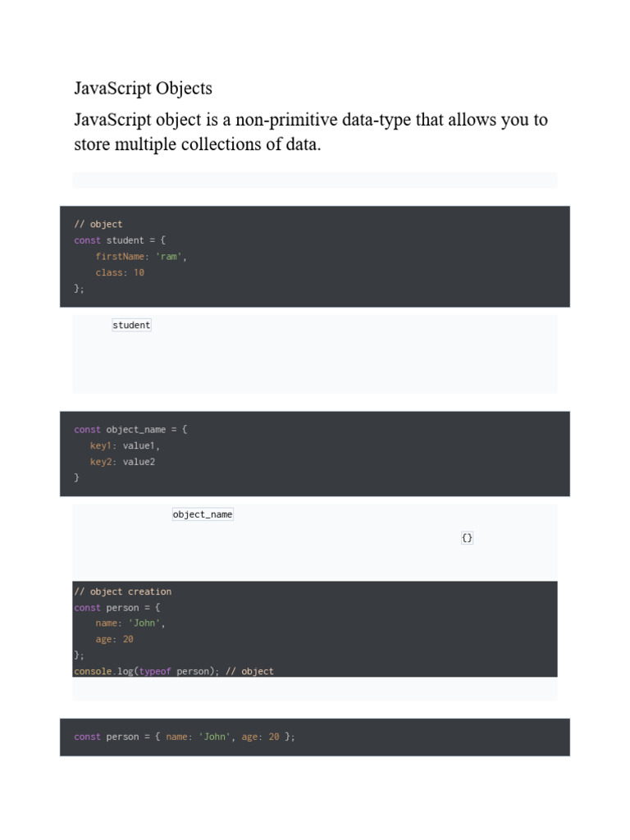Click the "class: 10" code line
The height and width of the screenshot is (840, 630).
(120, 272)
